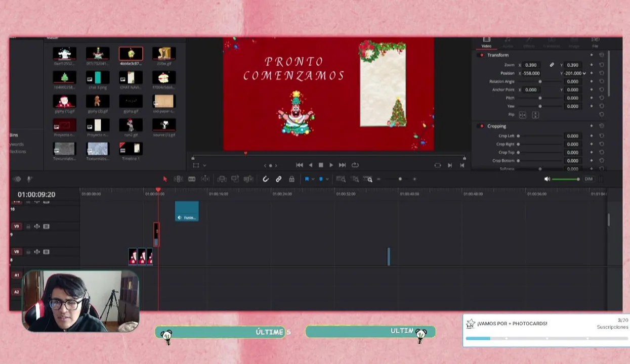Collapse the Transform section header
Screen dimensions: 630x364
pyautogui.click(x=498, y=55)
